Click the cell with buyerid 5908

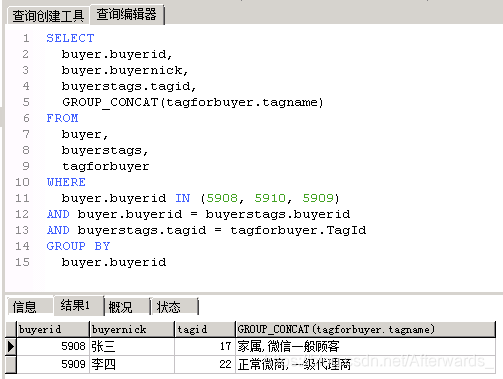pyautogui.click(x=53, y=347)
